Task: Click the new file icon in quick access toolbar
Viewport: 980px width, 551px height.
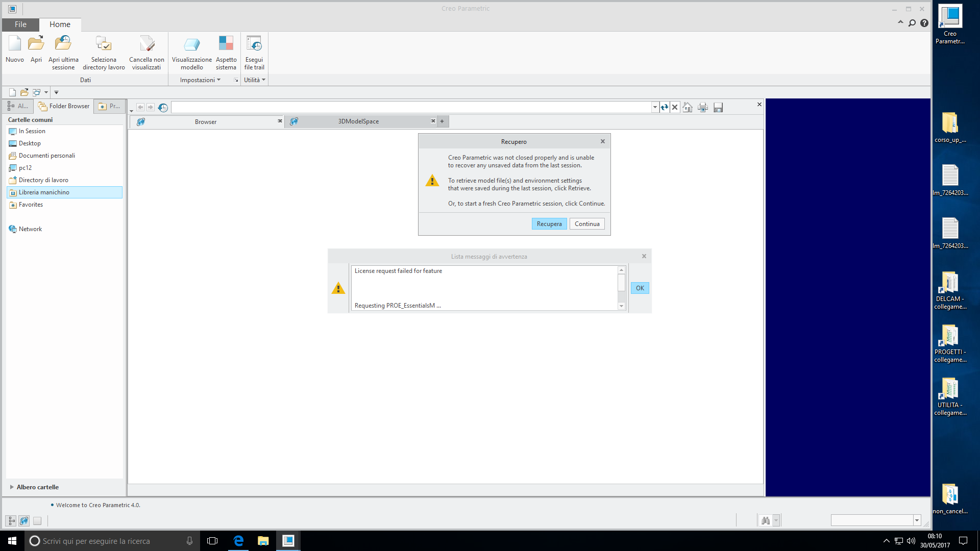Action: click(x=12, y=92)
